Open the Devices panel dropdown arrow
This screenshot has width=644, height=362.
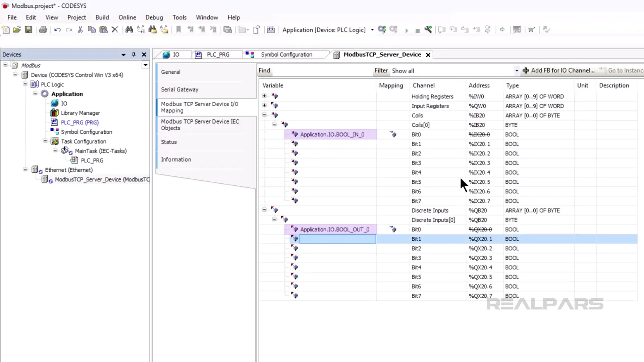[x=123, y=55]
